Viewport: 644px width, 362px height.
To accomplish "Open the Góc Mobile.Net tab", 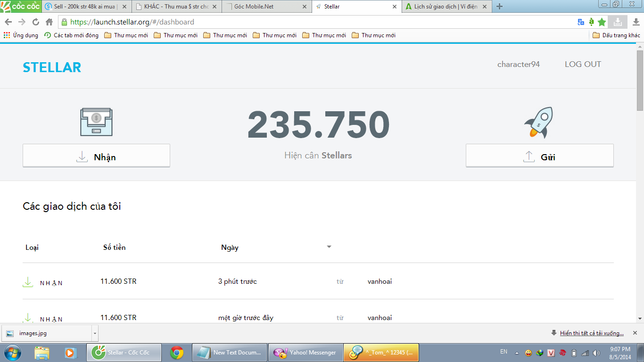I will pos(267,7).
